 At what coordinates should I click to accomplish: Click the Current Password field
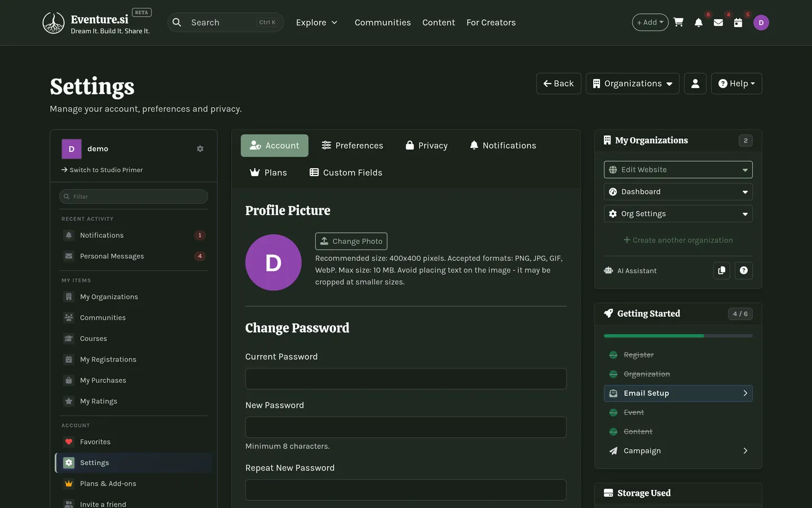pos(406,379)
